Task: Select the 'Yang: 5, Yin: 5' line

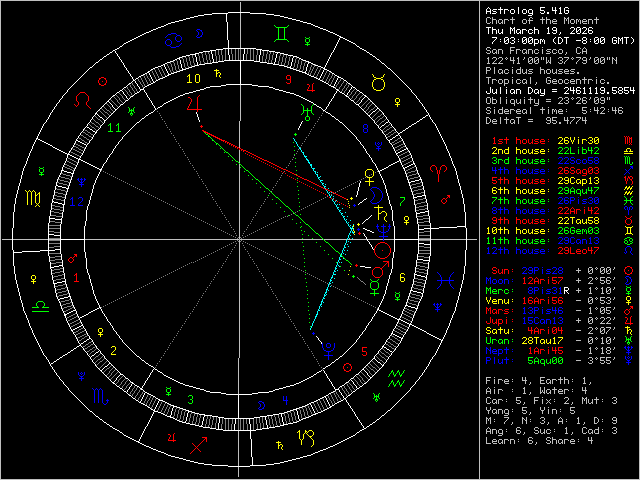Action: [530, 411]
